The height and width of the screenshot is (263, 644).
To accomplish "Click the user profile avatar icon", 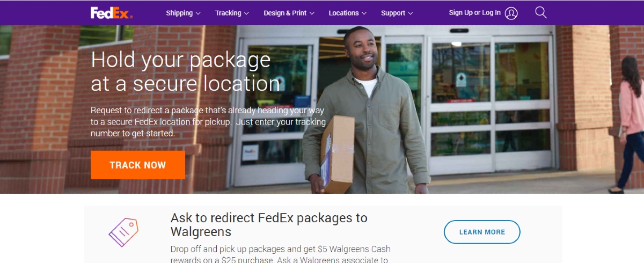I will [511, 13].
